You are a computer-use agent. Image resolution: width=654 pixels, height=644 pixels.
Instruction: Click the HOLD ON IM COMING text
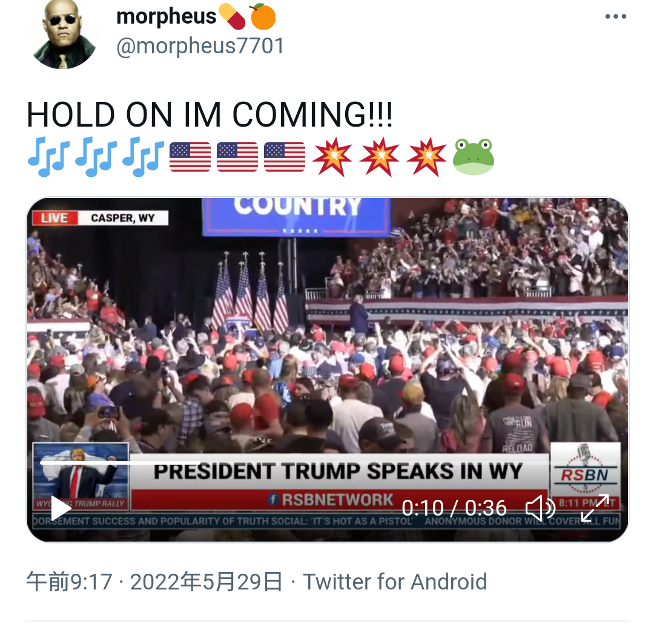(210, 115)
